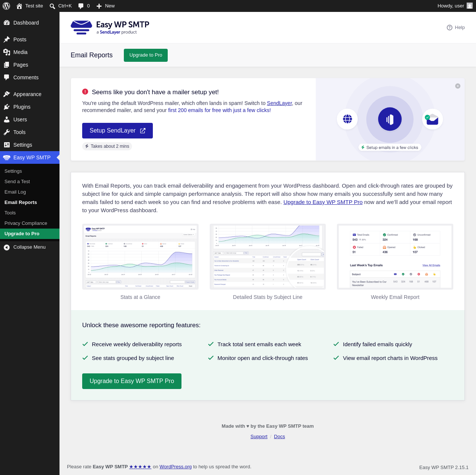Dismiss the mailer setup notice

coord(458,86)
